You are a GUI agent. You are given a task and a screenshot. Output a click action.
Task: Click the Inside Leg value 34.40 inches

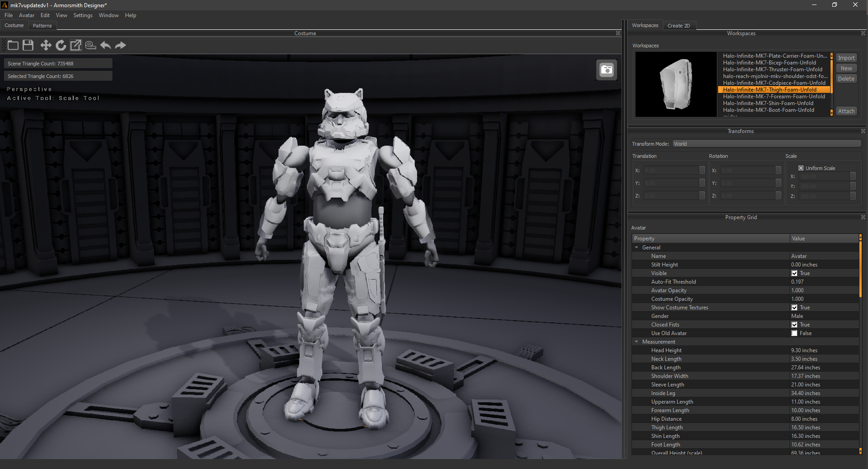click(805, 393)
